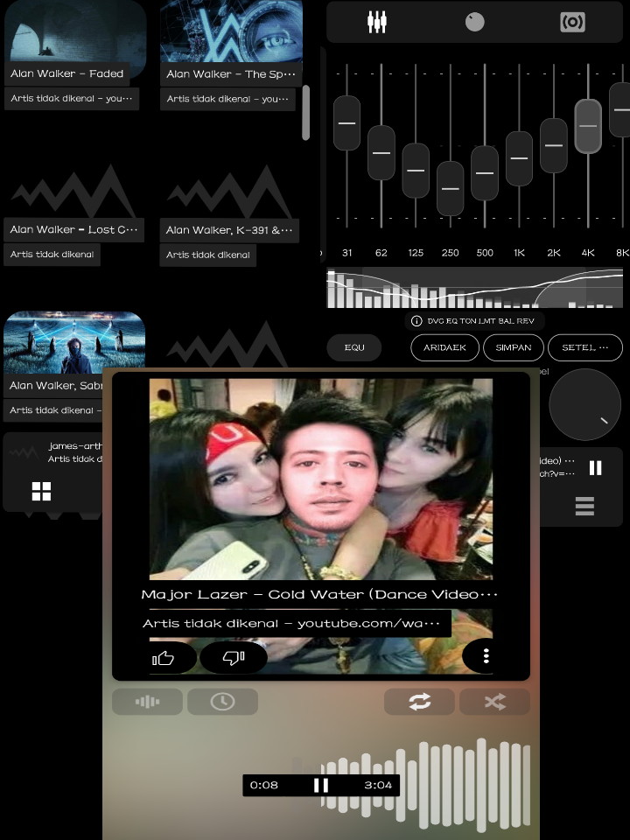The width and height of the screenshot is (630, 840).
Task: Adjust the 1K equalizer slider
Action: tap(519, 158)
